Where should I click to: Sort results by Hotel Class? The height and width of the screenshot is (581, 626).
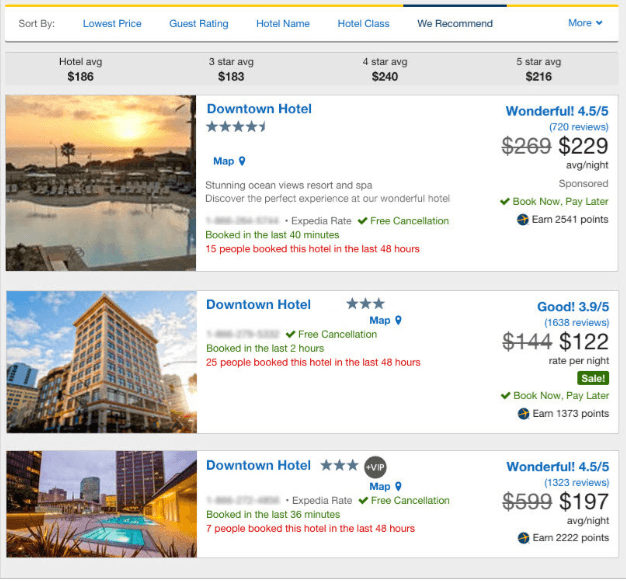point(363,24)
